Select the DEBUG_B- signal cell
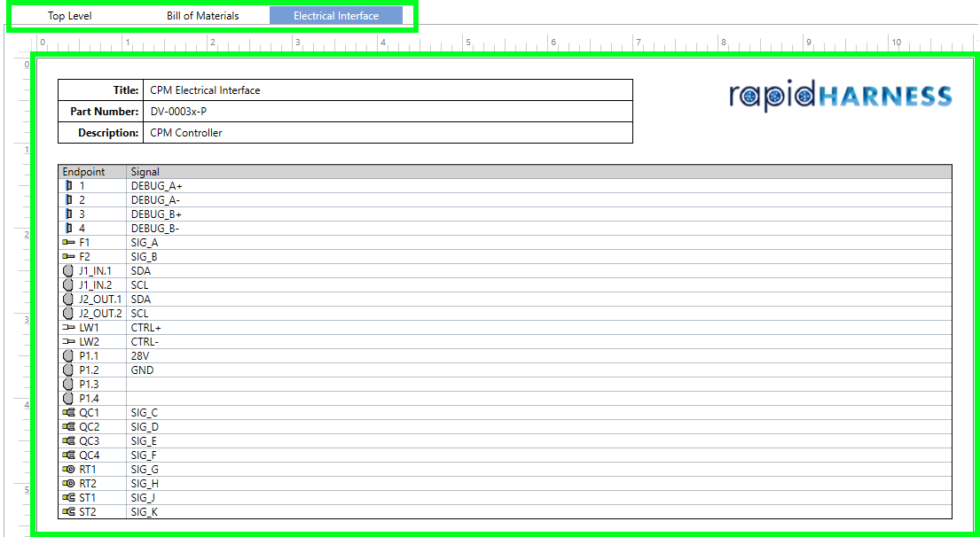 coord(538,229)
